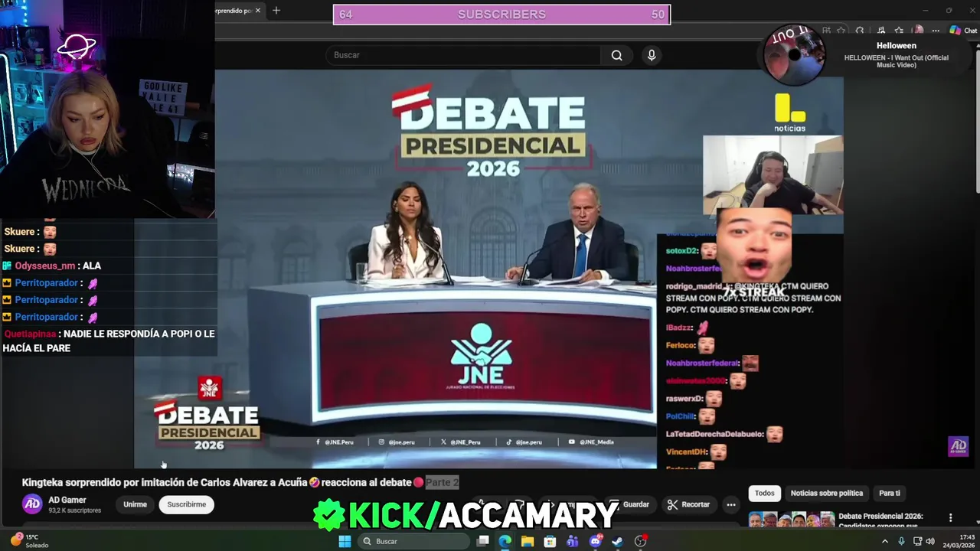Open Microsoft Edge from the taskbar
Image resolution: width=980 pixels, height=551 pixels.
(505, 541)
